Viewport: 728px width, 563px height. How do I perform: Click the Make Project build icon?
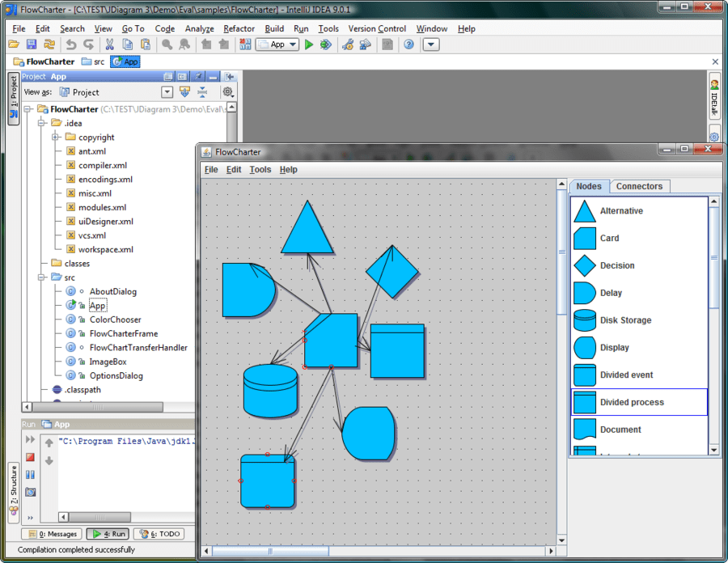pos(245,44)
